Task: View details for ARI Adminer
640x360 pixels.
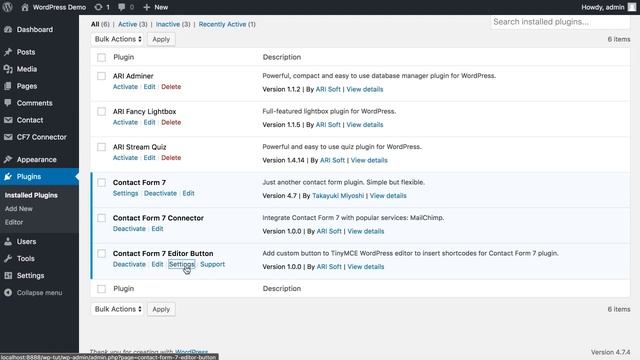Action: (x=365, y=89)
